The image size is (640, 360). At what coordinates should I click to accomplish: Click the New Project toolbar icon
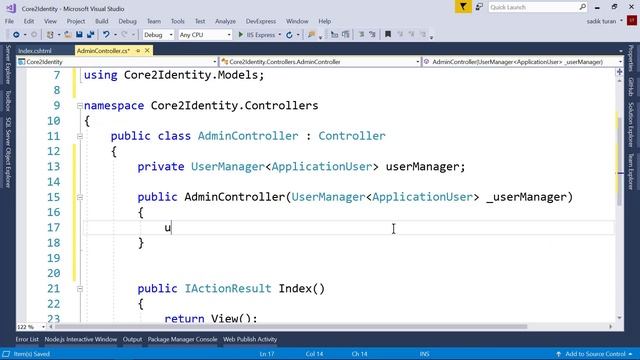50,35
